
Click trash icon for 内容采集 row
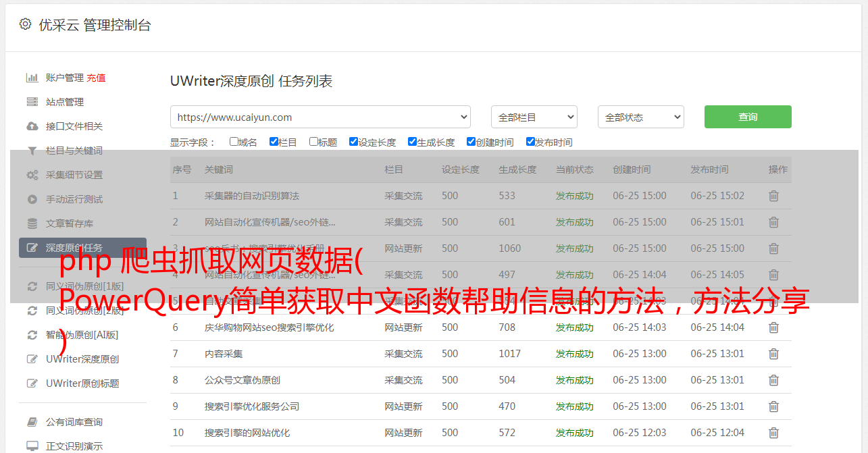pos(773,354)
